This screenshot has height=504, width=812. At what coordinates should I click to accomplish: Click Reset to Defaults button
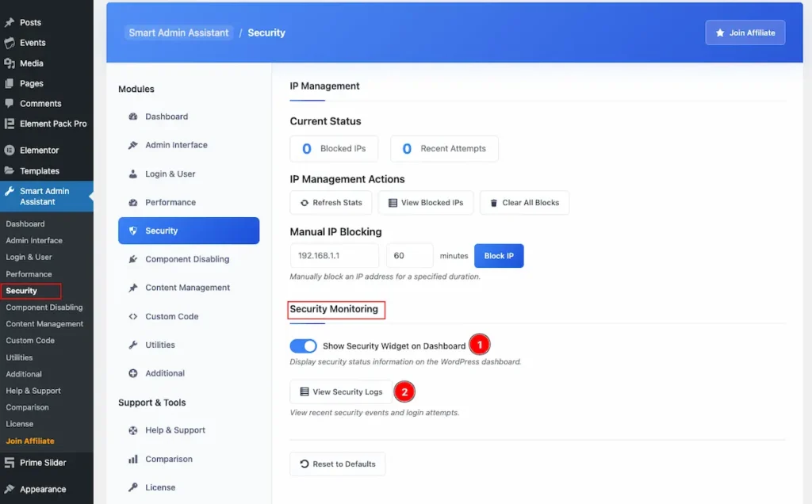tap(338, 464)
